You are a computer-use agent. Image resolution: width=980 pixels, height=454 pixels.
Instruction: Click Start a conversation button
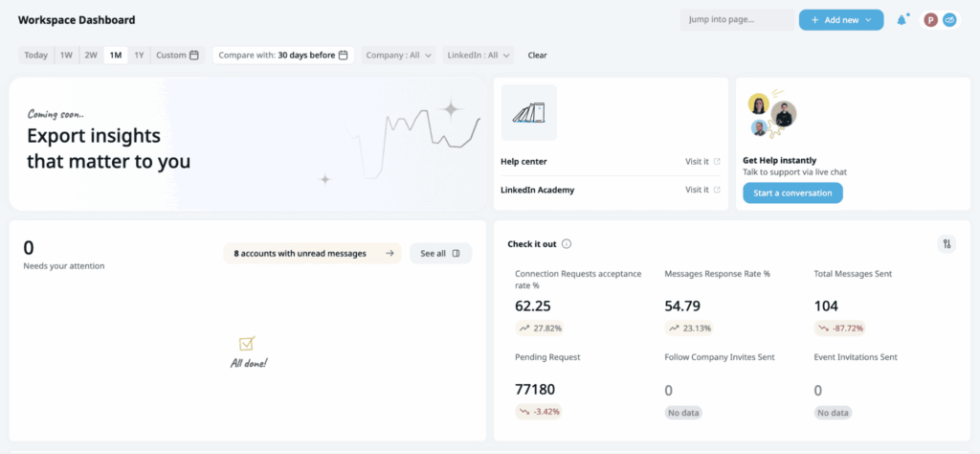tap(792, 193)
